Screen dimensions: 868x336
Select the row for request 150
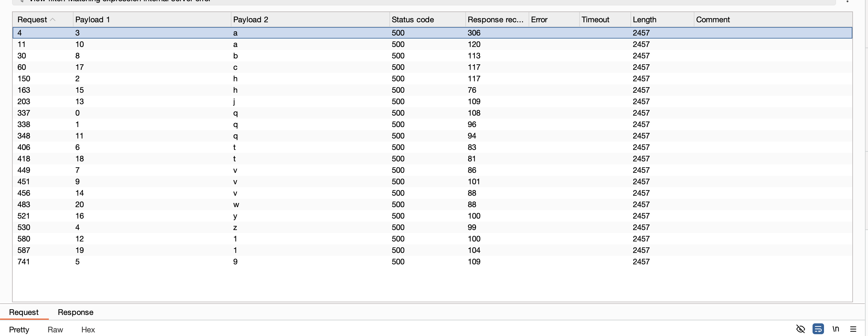point(432,79)
